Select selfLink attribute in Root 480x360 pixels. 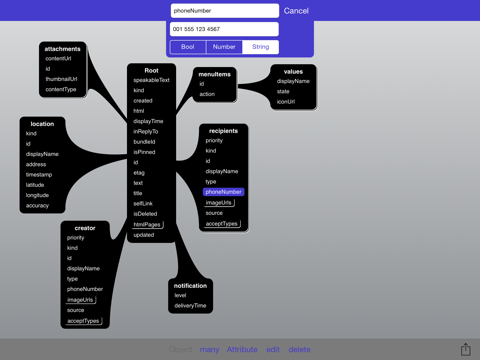tap(143, 204)
